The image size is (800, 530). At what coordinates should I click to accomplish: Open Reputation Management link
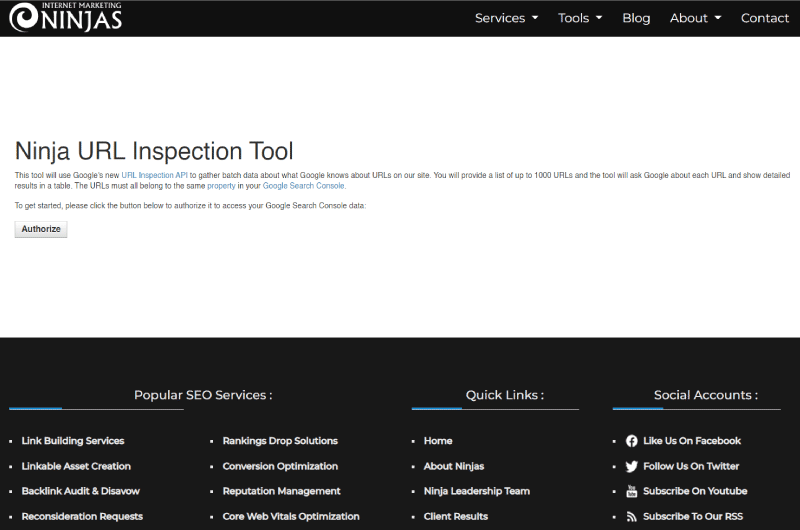[x=282, y=491]
